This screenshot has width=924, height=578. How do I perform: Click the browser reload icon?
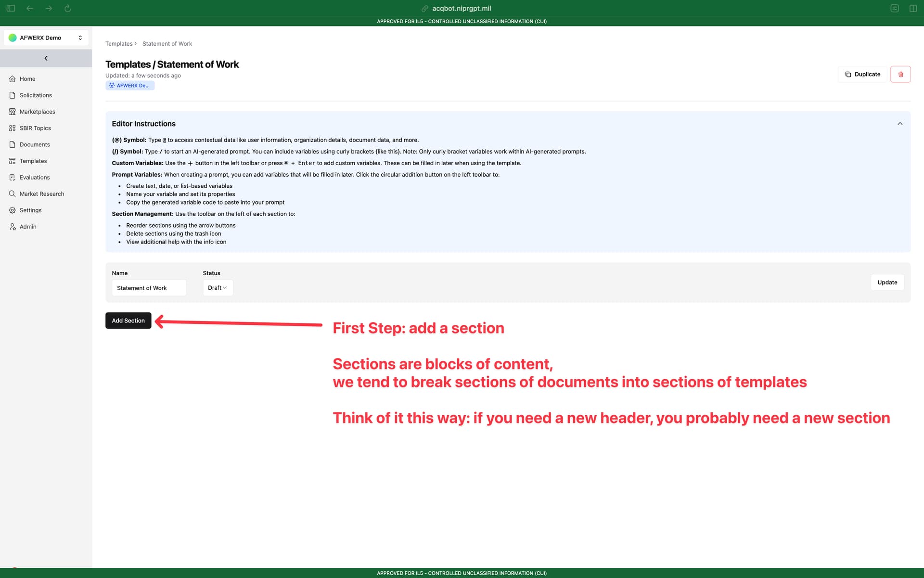68,8
